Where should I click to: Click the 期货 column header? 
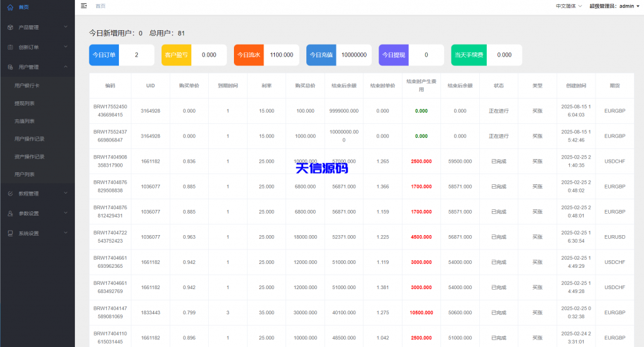coord(614,86)
